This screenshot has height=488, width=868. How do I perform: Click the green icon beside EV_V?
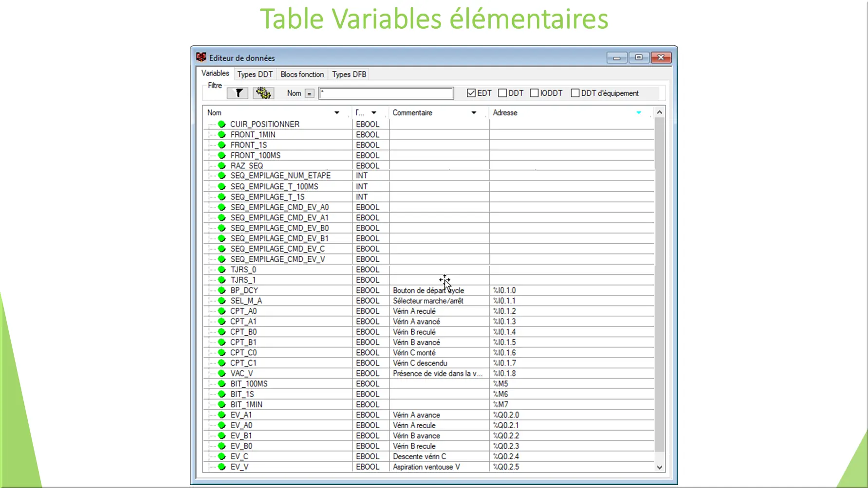(222, 466)
